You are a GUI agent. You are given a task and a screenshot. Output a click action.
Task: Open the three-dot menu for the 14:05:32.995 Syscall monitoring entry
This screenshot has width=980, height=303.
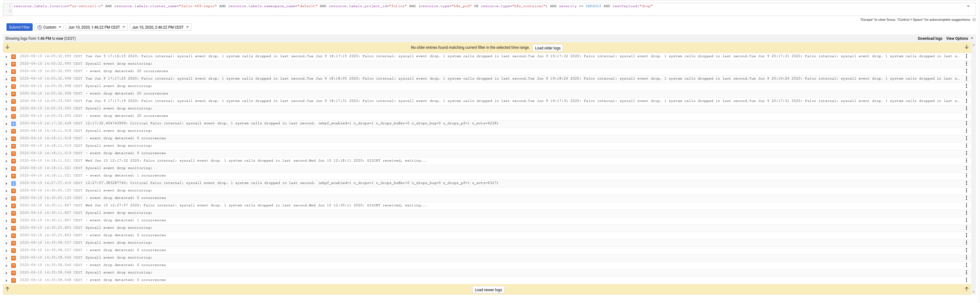click(x=966, y=64)
